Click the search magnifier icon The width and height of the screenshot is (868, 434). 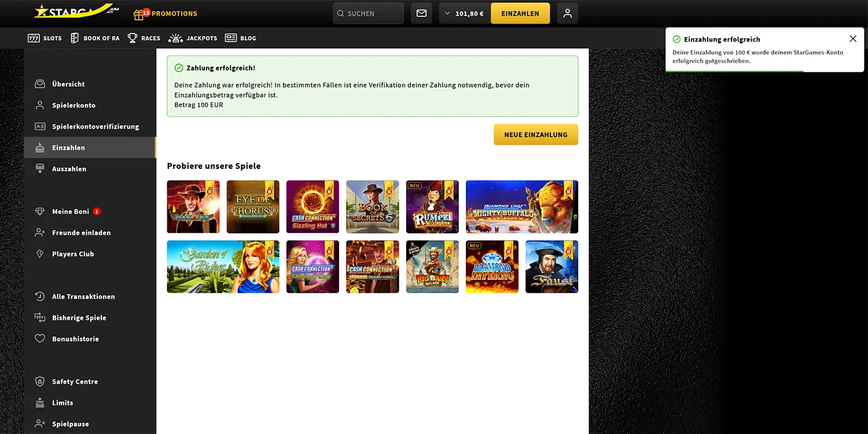(341, 13)
